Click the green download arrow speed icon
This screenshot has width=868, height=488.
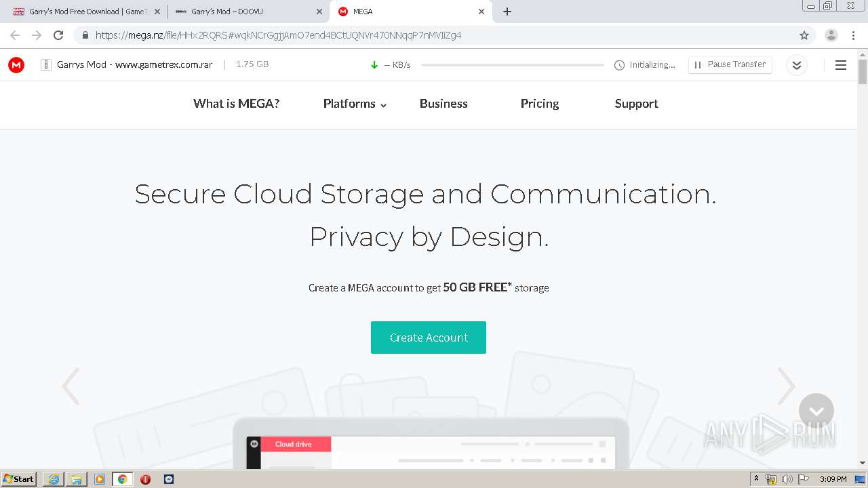click(x=374, y=65)
